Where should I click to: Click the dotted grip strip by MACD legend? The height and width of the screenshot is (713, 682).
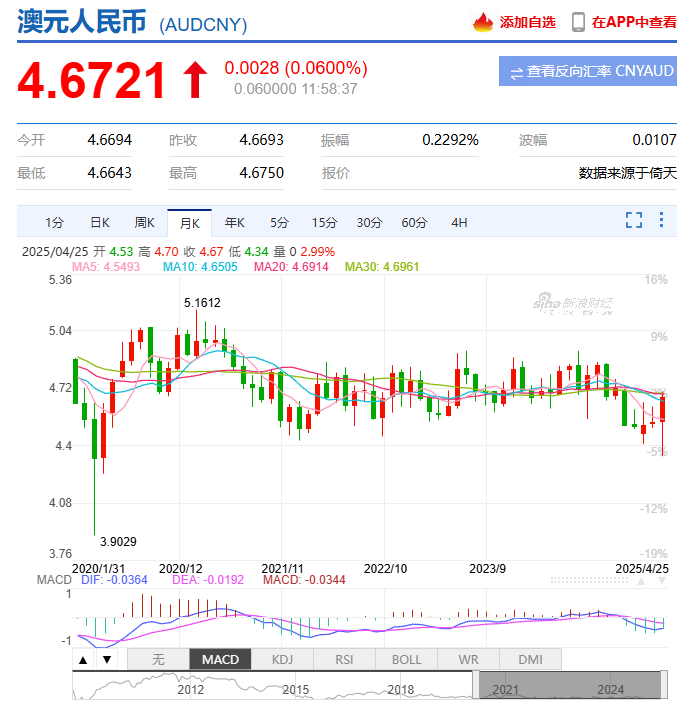[589, 581]
